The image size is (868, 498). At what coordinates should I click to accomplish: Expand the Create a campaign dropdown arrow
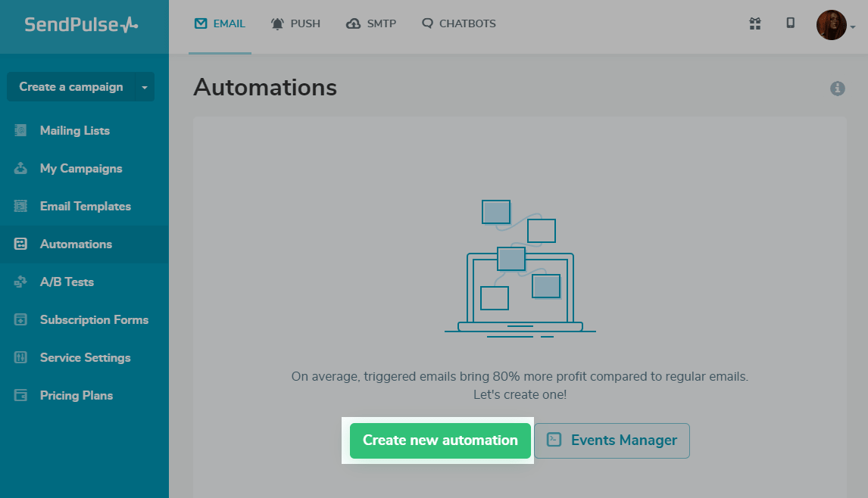point(145,87)
